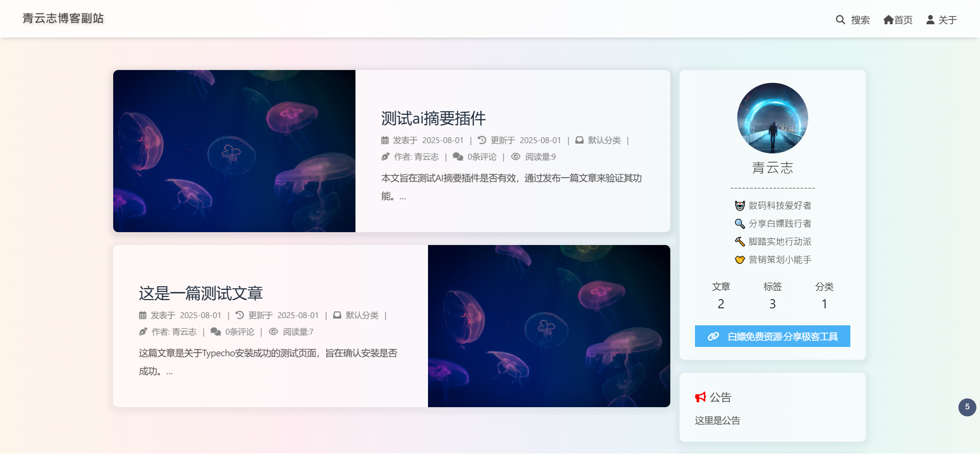This screenshot has height=454, width=980.
Task: Open the article 这是一篇测试文章
Action: (x=201, y=293)
